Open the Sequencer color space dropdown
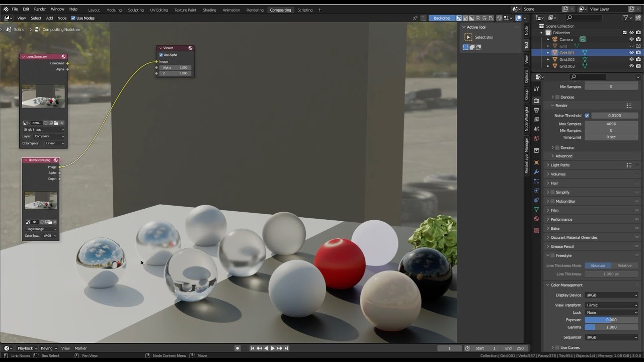This screenshot has height=362, width=644. coord(612,337)
